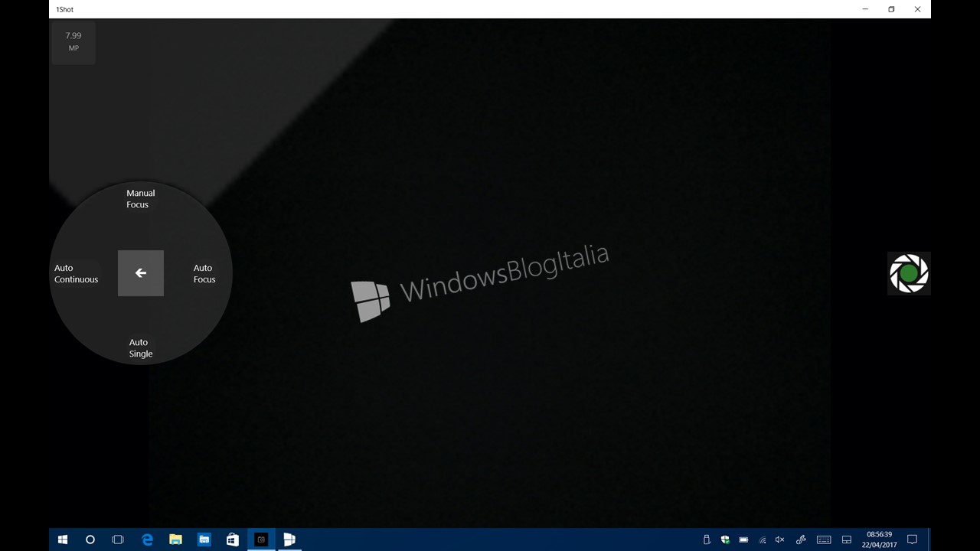Choose Auto Focus option
The height and width of the screenshot is (551, 980).
pyautogui.click(x=204, y=274)
